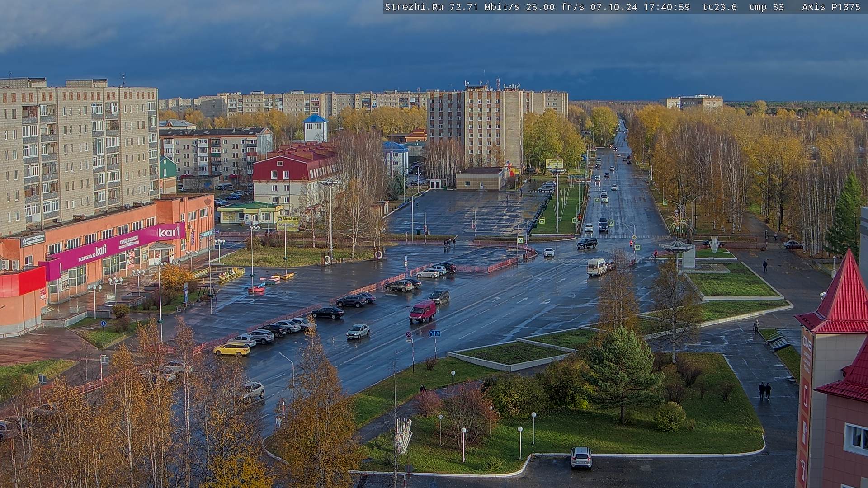868x488 pixels.
Task: Select the "Axis P1375" camera model text
Action: 831,7
